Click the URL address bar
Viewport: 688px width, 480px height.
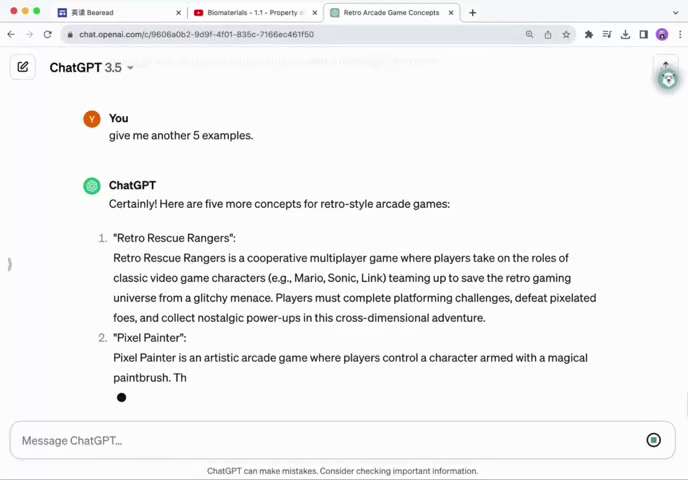tap(292, 34)
